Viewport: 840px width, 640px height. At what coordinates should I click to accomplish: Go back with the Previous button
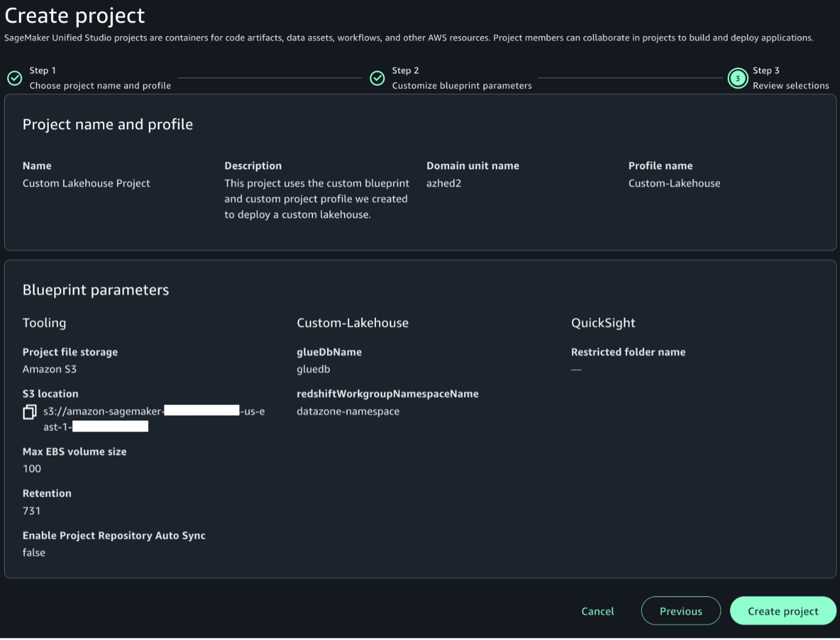(x=681, y=611)
